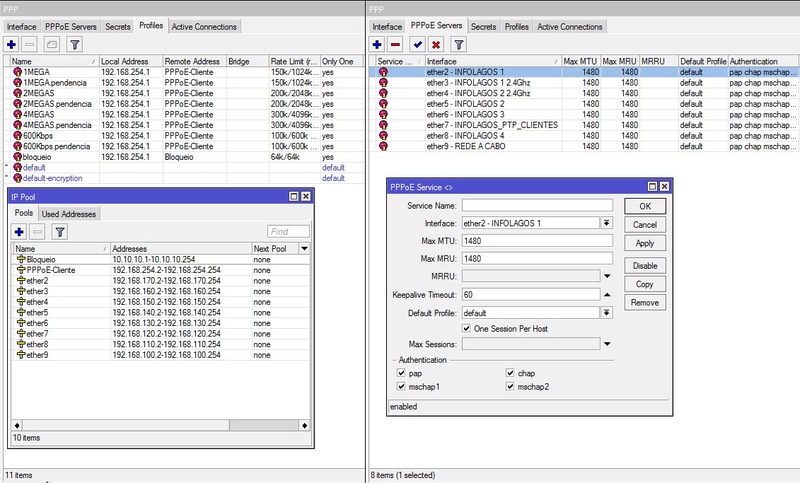Toggle the One Session Per Host checkbox
Image resolution: width=800 pixels, height=483 pixels.
pos(466,328)
